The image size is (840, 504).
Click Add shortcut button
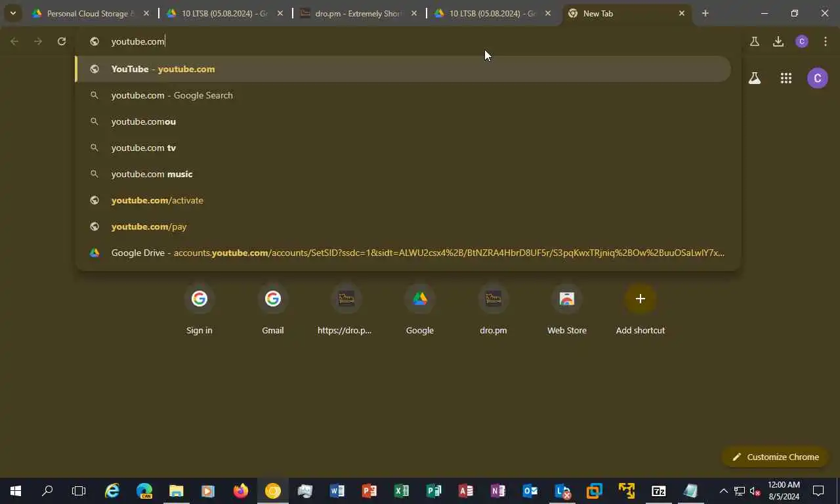coord(640,310)
